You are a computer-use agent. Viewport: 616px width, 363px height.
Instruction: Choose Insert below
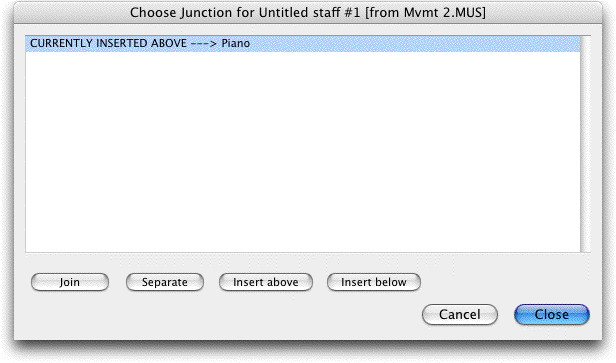pyautogui.click(x=374, y=282)
